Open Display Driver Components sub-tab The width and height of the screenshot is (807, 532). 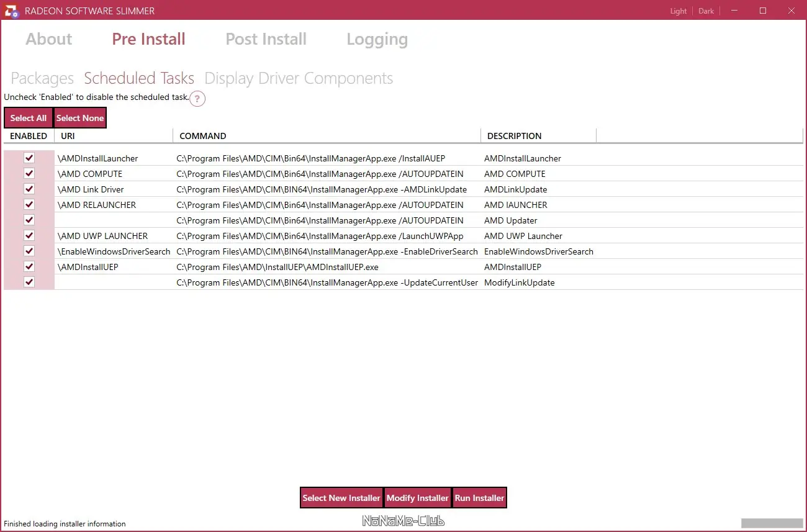coord(299,78)
